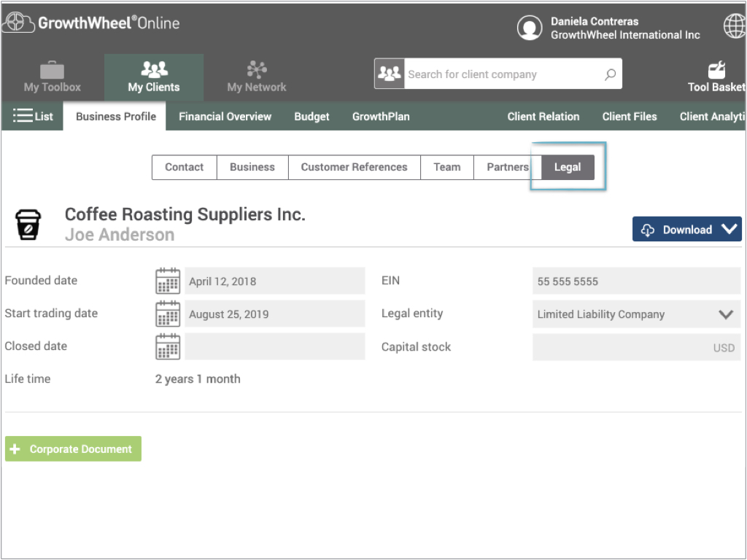The width and height of the screenshot is (747, 560).
Task: Click the Daniela Contreras user name
Action: tap(595, 21)
